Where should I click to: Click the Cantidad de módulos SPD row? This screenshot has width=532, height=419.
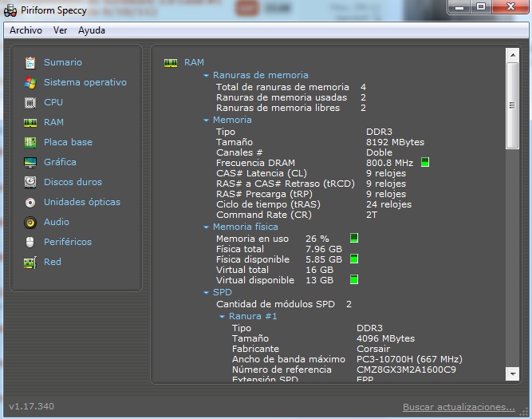pyautogui.click(x=284, y=304)
